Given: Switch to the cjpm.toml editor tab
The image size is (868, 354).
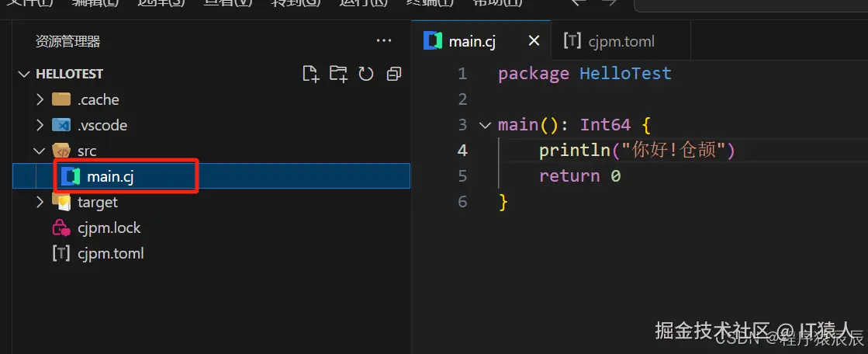Looking at the screenshot, I should tap(609, 41).
